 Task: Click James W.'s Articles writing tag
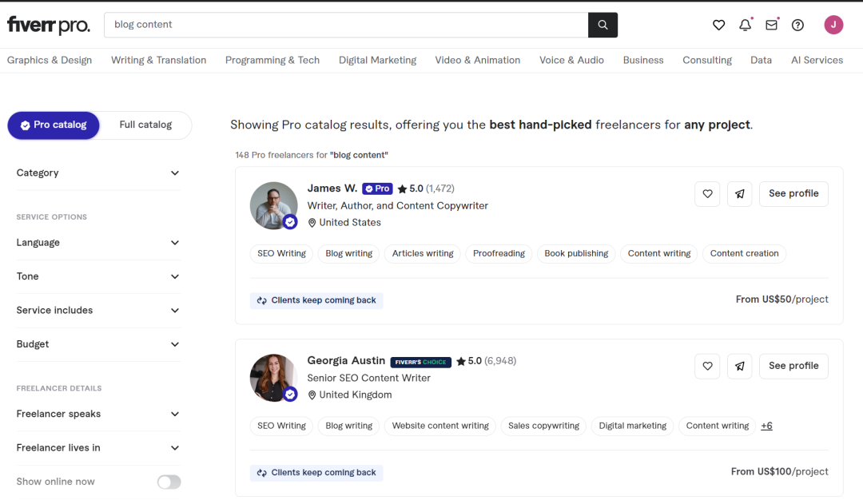(423, 254)
